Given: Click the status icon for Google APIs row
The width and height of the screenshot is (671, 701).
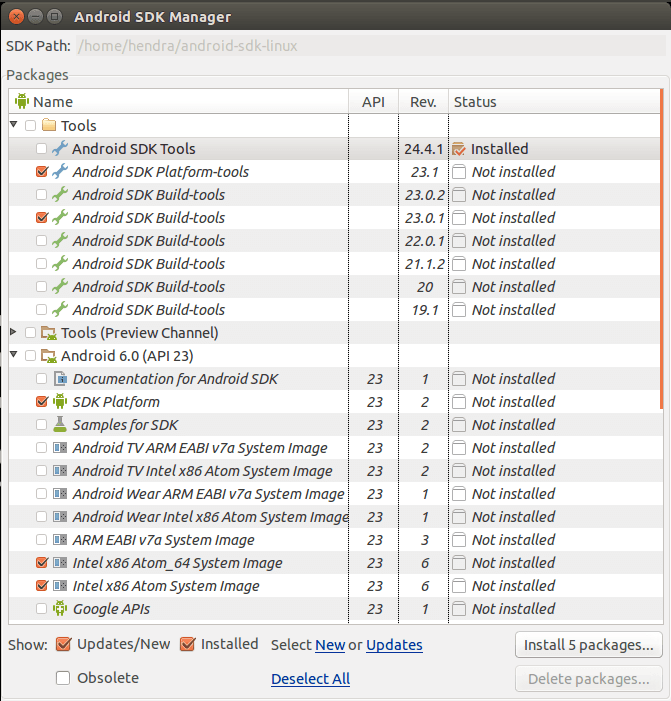Looking at the screenshot, I should point(459,608).
